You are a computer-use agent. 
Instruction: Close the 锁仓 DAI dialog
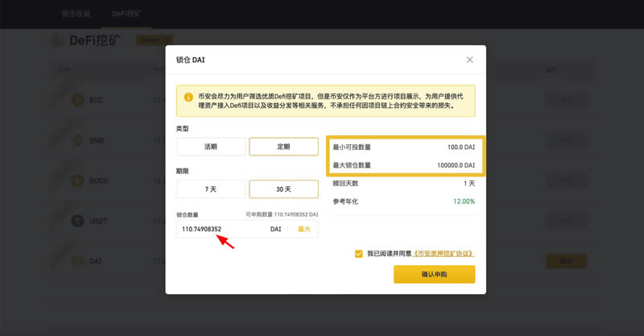coord(469,60)
